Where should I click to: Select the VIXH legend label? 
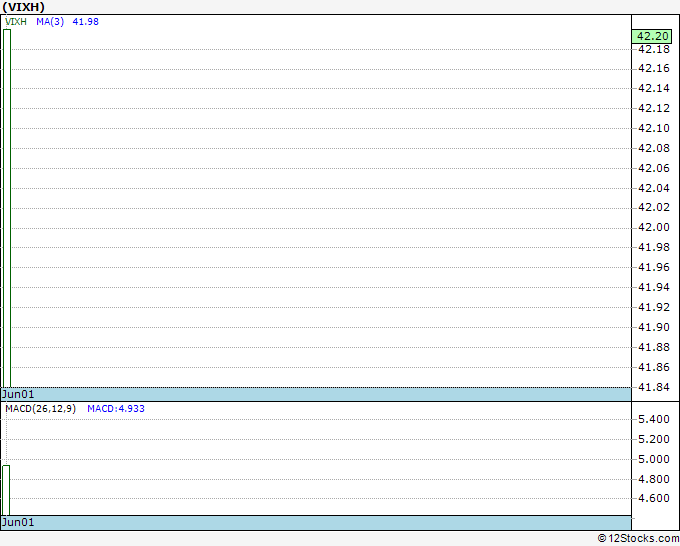click(x=17, y=22)
